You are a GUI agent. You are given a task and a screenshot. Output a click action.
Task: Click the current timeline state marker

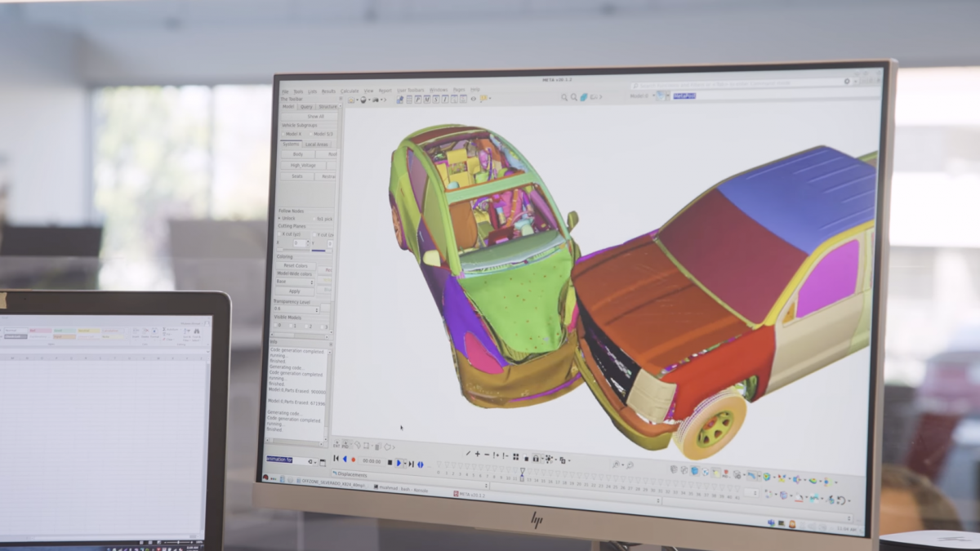tap(522, 473)
